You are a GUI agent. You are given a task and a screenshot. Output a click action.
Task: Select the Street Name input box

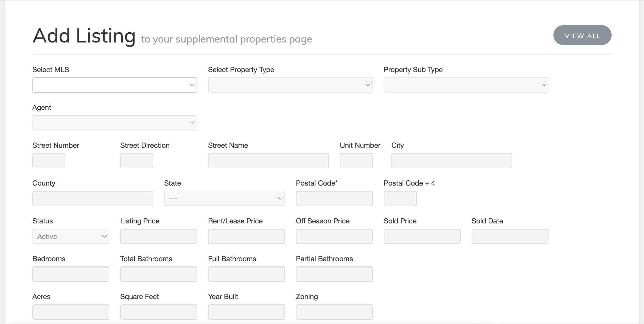coord(268,161)
